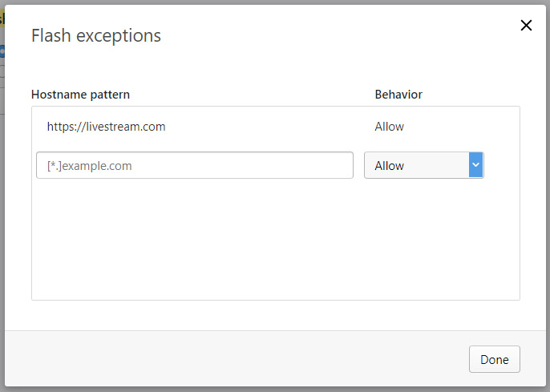The width and height of the screenshot is (550, 392).
Task: Click the gray footer bar left of Done
Action: click(x=235, y=358)
